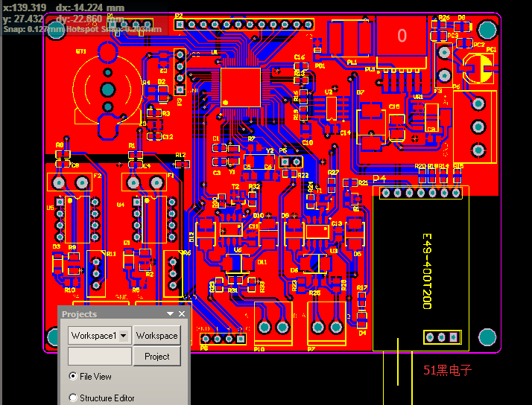Screen dimensions: 532x405
Task: Select the Structure Editor radio button
Action: coord(72,398)
